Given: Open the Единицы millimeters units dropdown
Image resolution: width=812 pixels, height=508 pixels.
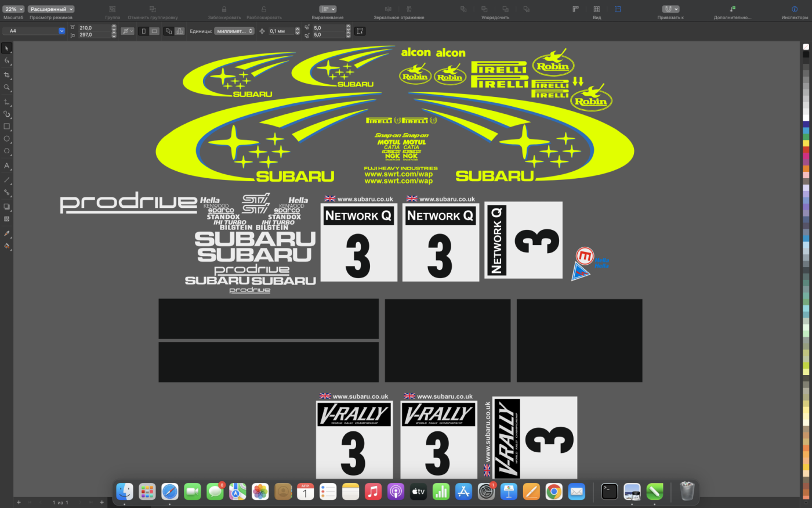Looking at the screenshot, I should click(x=234, y=31).
